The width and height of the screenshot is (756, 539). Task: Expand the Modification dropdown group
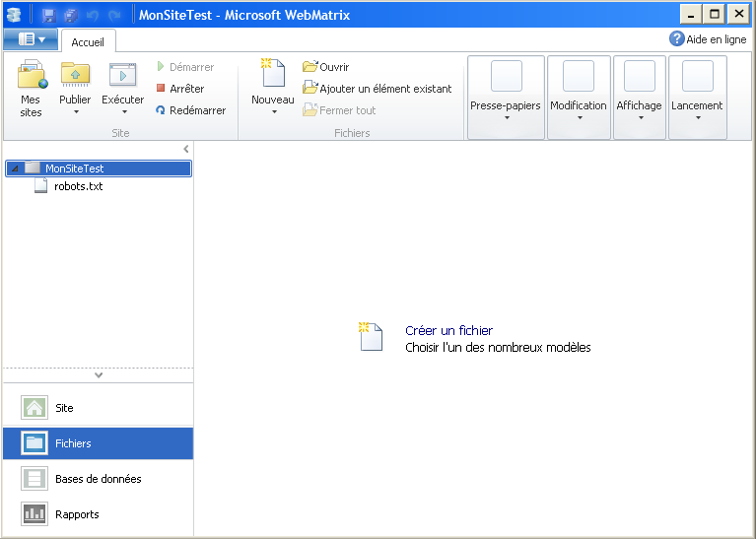coord(579,98)
